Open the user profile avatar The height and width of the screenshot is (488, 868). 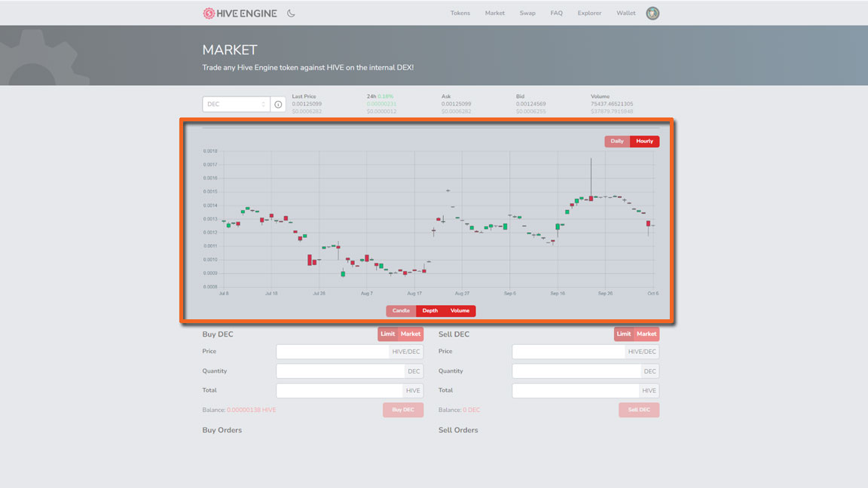coord(653,14)
